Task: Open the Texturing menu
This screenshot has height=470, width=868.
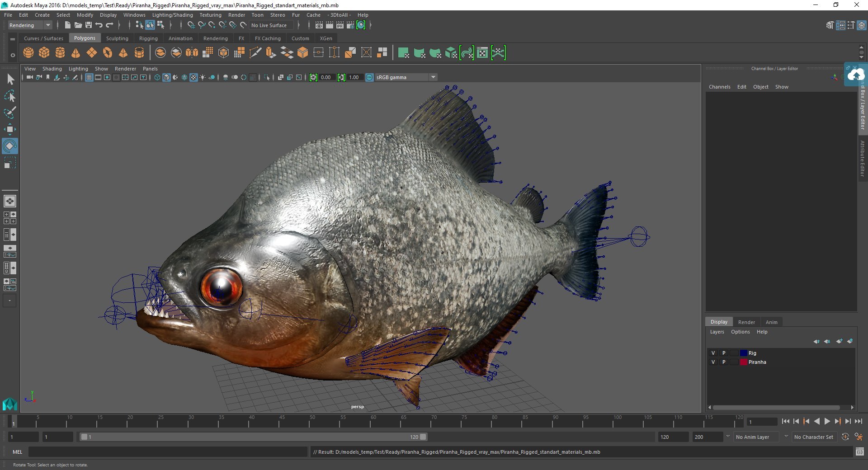Action: tap(210, 15)
